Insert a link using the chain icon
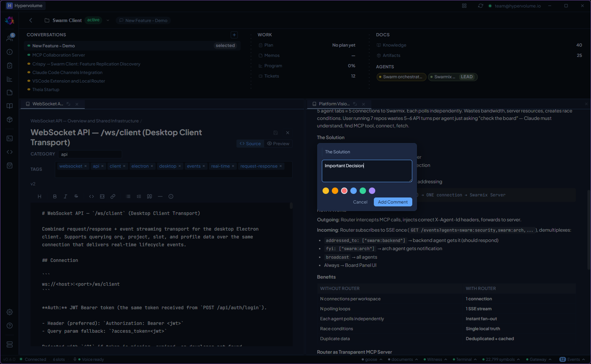The height and width of the screenshot is (364, 591). (113, 196)
